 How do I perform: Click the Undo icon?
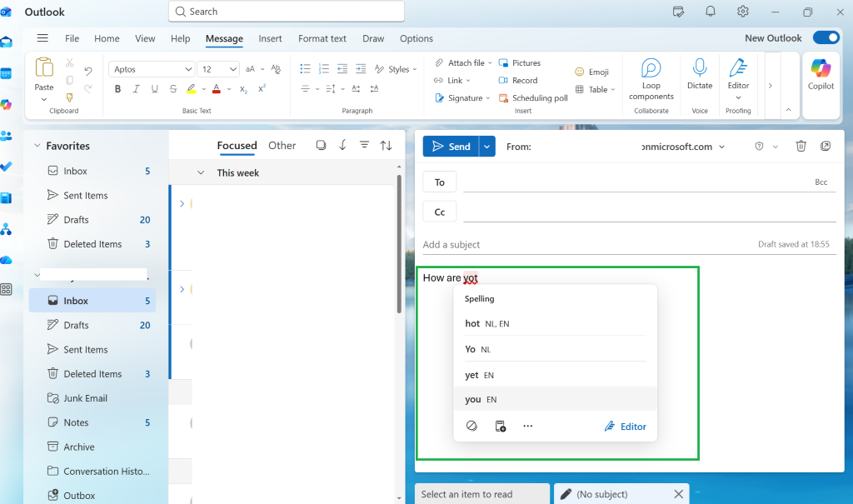(x=88, y=71)
